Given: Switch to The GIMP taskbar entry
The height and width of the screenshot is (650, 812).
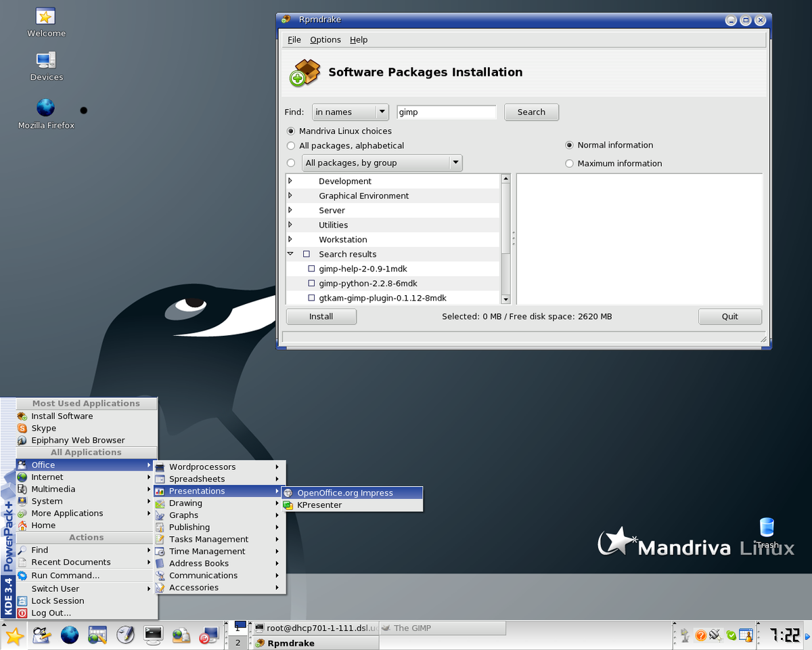Looking at the screenshot, I should coord(442,628).
